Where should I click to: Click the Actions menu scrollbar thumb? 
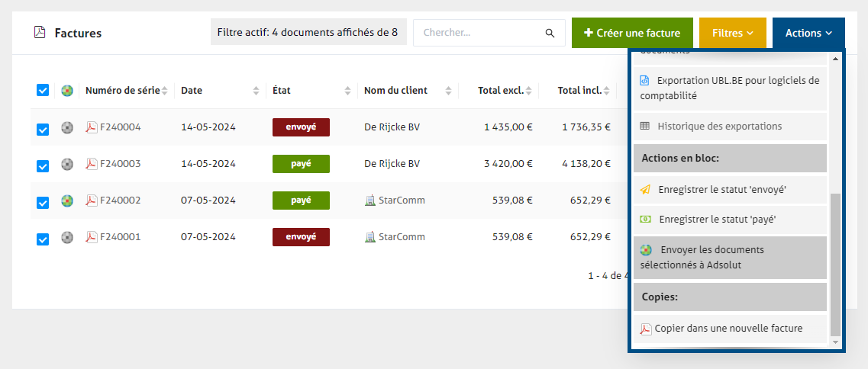(835, 263)
